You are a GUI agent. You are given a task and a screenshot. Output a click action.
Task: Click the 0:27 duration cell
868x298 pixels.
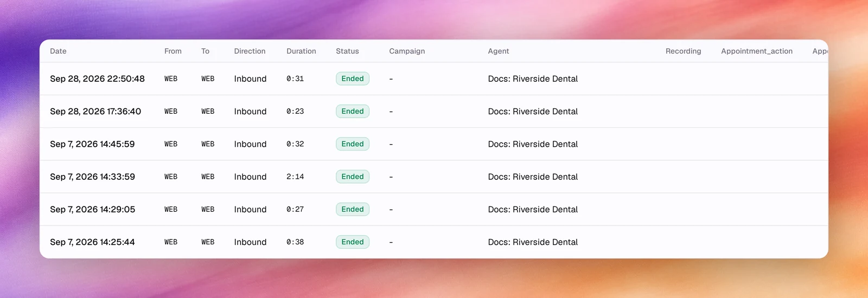(295, 209)
